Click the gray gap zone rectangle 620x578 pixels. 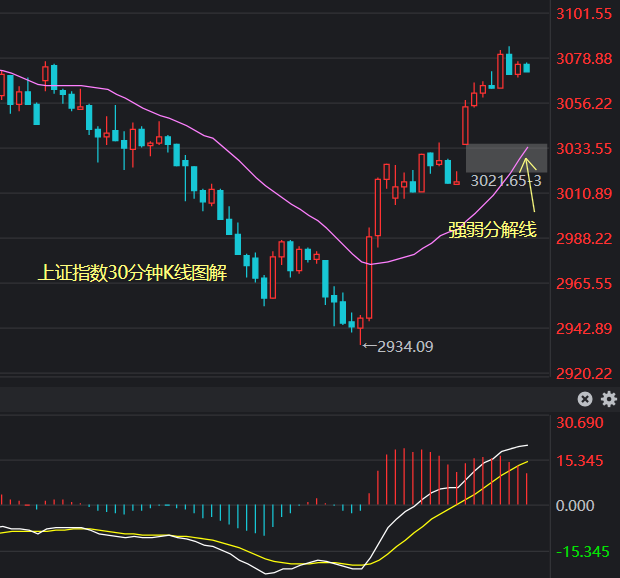(x=507, y=158)
